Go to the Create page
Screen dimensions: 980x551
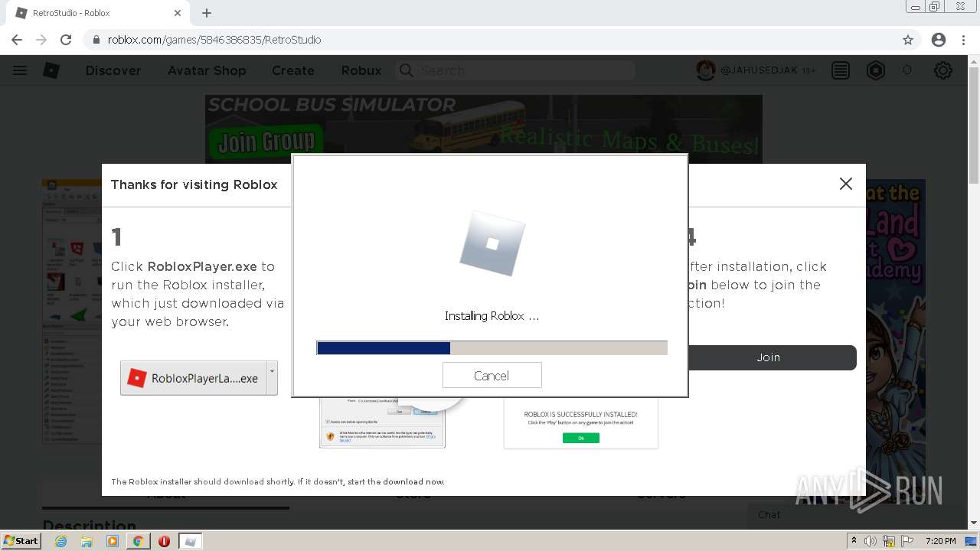293,70
